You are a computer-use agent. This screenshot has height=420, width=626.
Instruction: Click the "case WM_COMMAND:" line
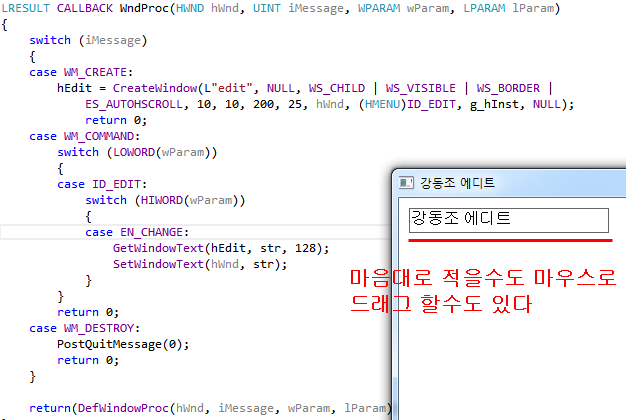[x=85, y=136]
